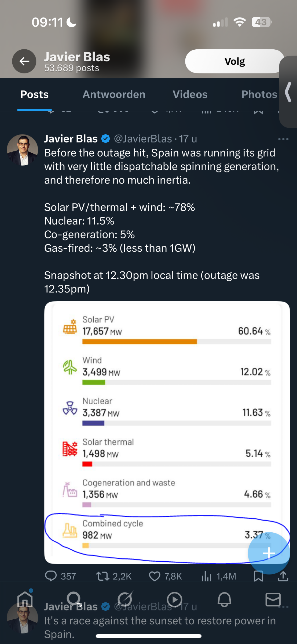Switch to the Videos tab
Image resolution: width=297 pixels, height=644 pixels.
pos(190,94)
